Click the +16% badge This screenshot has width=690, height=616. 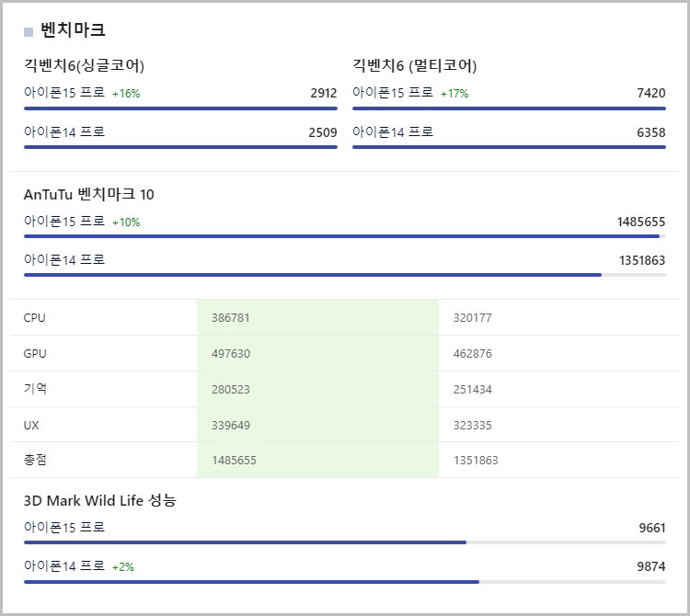tap(126, 94)
